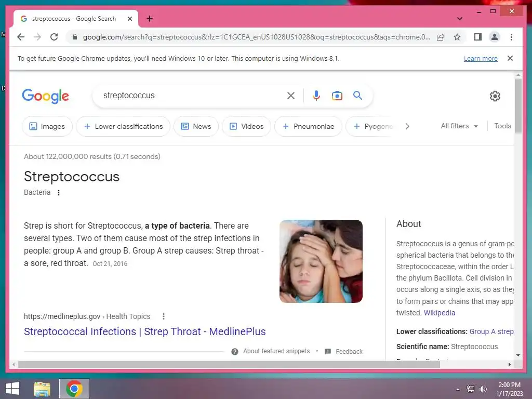Go back to the previous page
Screen dimensions: 532x399
(21, 37)
